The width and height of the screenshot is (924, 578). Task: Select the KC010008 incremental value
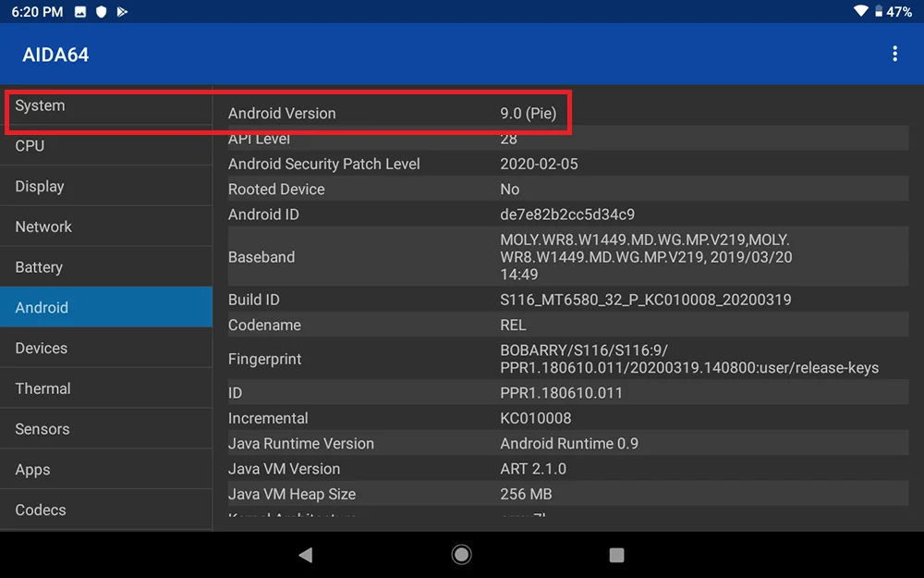pos(536,418)
